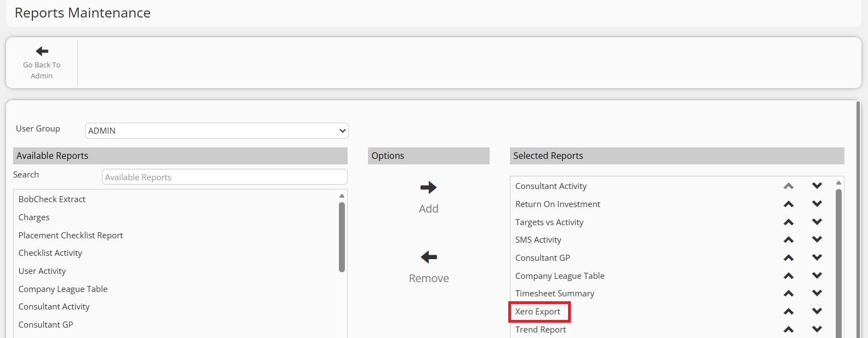Click the Available Reports list scrollbar
868x338 pixels.
[x=342, y=237]
